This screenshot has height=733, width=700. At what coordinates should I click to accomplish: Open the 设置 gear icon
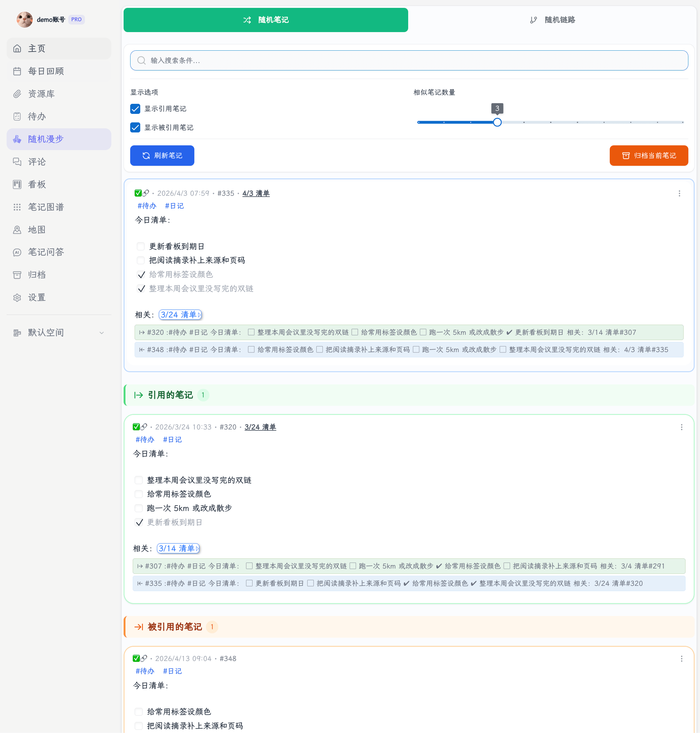[17, 298]
